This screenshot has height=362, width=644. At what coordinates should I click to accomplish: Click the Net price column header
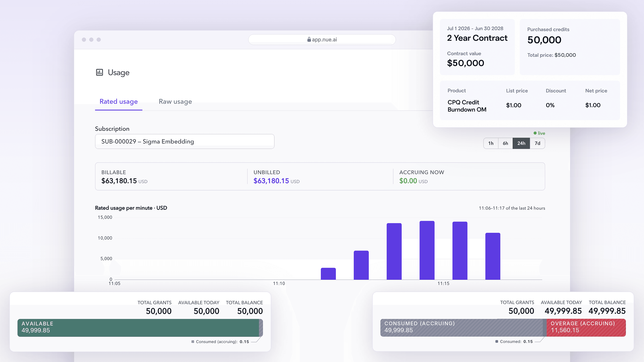click(x=596, y=91)
